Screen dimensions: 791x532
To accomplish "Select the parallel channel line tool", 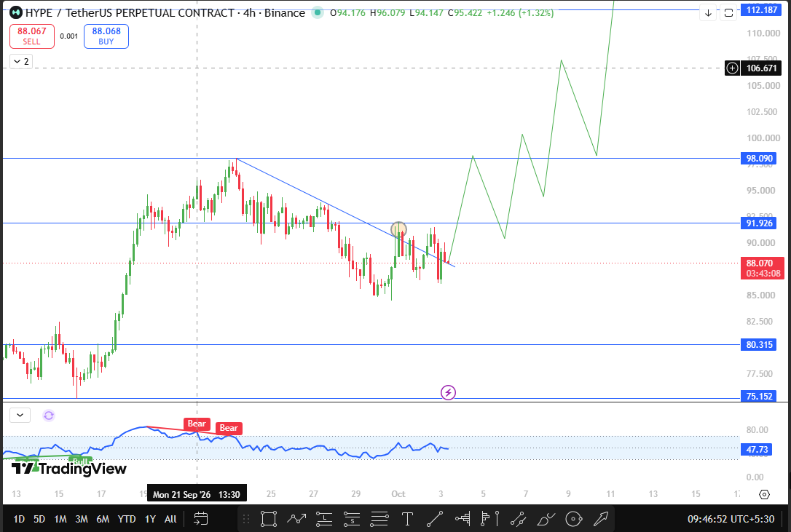I will coord(518,519).
